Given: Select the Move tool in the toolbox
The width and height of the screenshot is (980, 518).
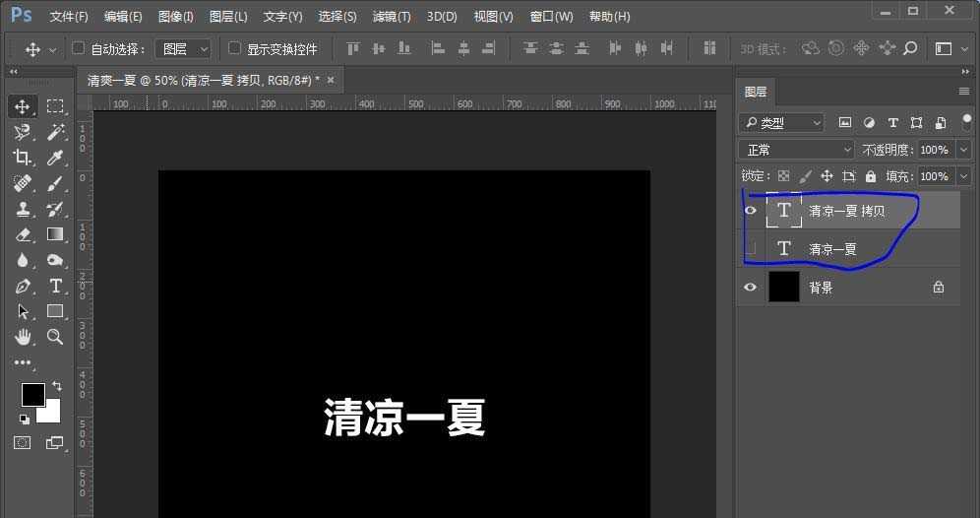Looking at the screenshot, I should pyautogui.click(x=23, y=106).
